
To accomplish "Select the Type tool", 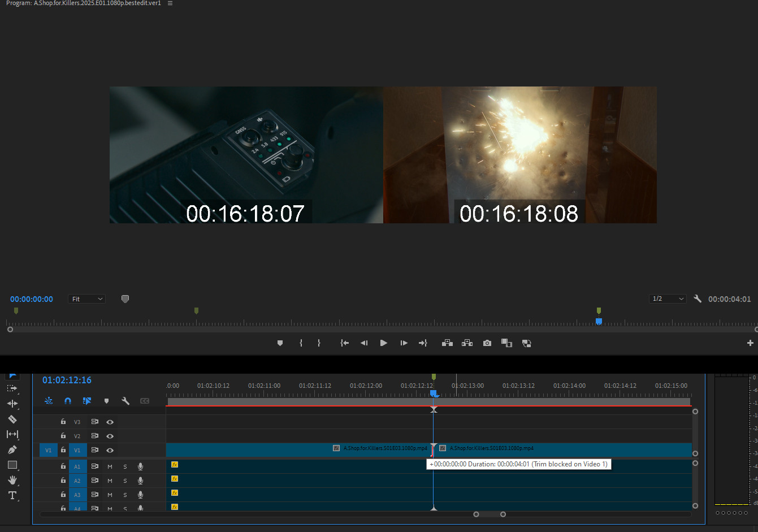I will click(x=12, y=495).
